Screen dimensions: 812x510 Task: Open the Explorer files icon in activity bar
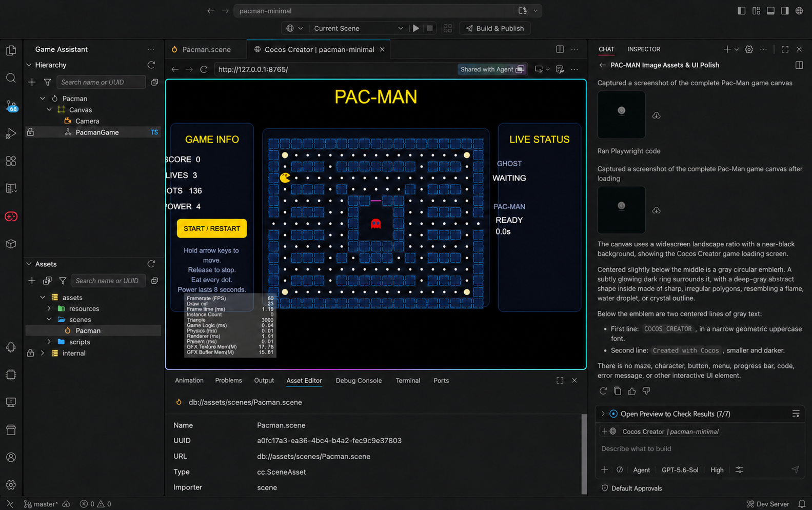[x=11, y=50]
